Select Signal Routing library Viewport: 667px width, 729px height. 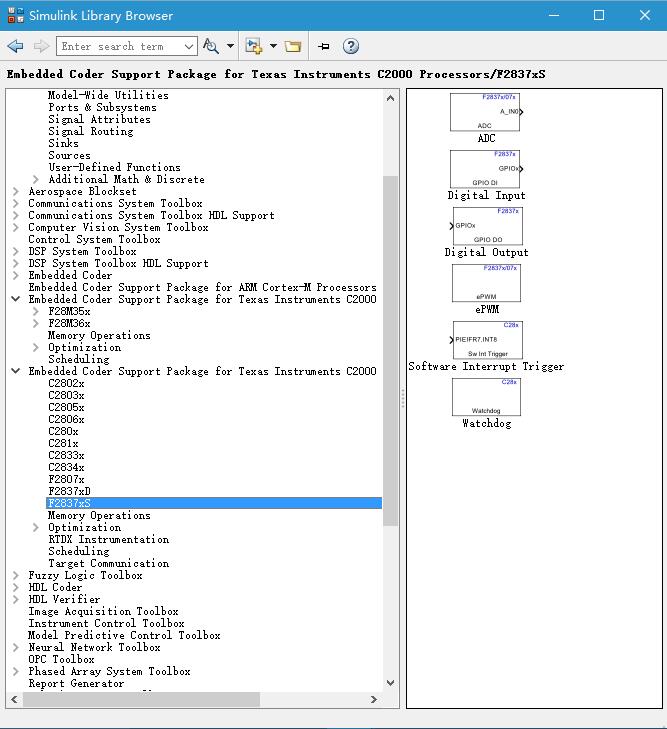pyautogui.click(x=91, y=132)
